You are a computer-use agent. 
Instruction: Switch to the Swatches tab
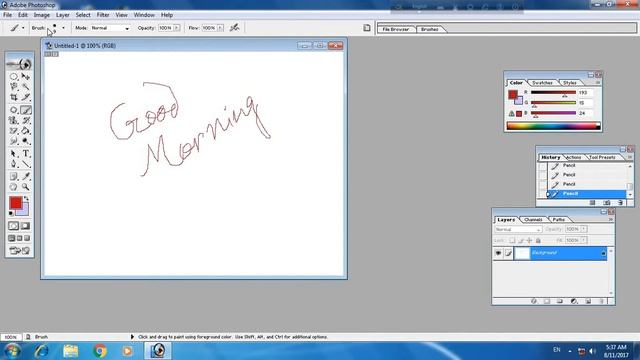[542, 83]
